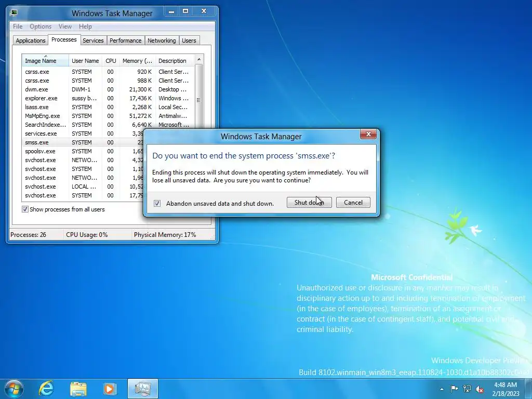Select the MsMpEng.exe process row
This screenshot has width=532, height=399.
pos(108,116)
